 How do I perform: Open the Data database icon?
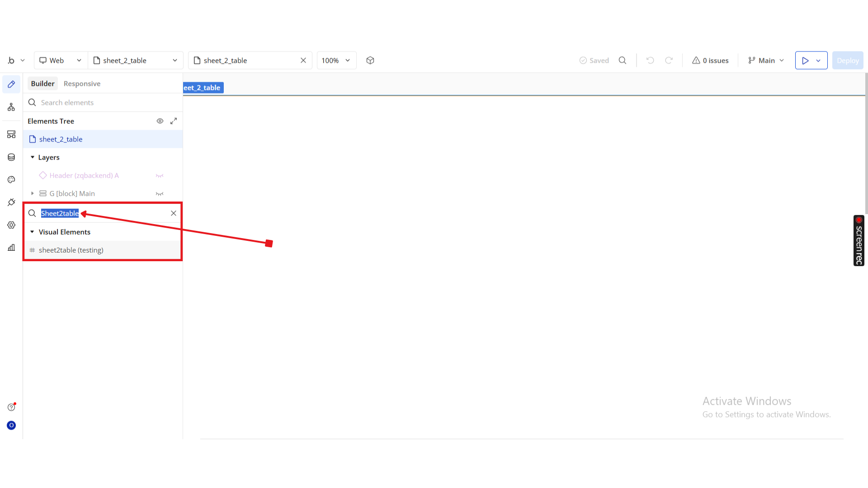click(x=11, y=157)
